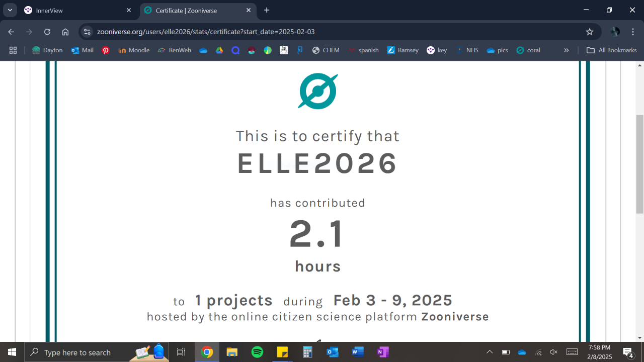
Task: Click the address bar URL
Action: (x=206, y=32)
